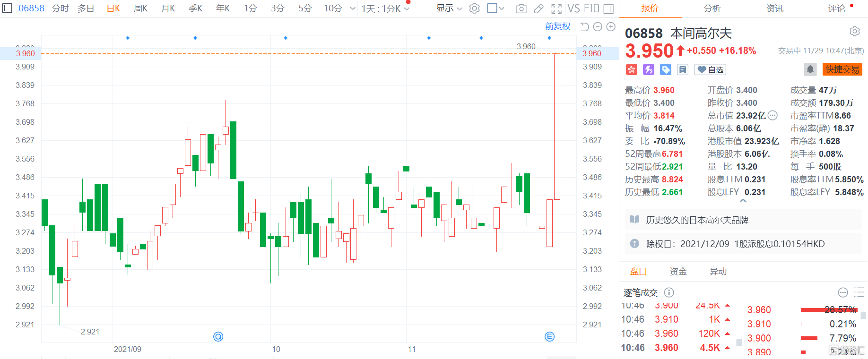Collapse quote details with chevron arrow
Viewport: 868px width, 359px height.
click(x=743, y=201)
